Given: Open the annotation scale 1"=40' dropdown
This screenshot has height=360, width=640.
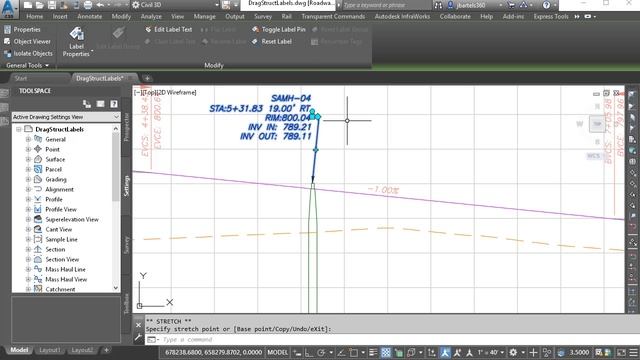Looking at the screenshot, I should 491,353.
